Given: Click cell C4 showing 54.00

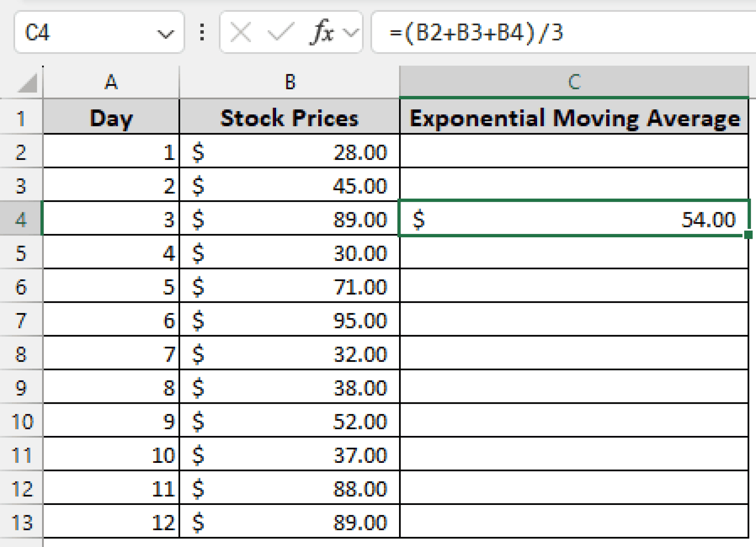Looking at the screenshot, I should pos(574,219).
